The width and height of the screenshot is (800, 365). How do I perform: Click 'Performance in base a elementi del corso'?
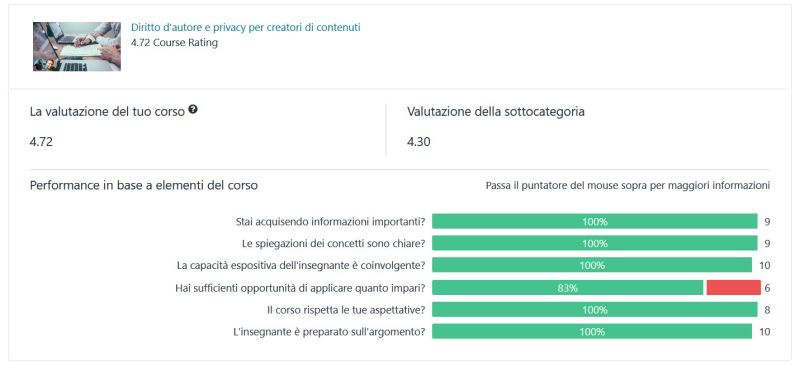pos(143,185)
